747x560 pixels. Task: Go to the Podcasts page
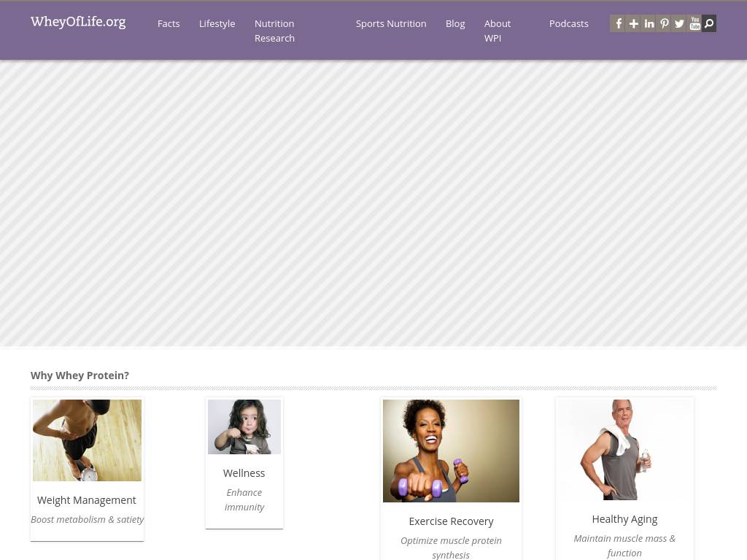click(x=569, y=24)
